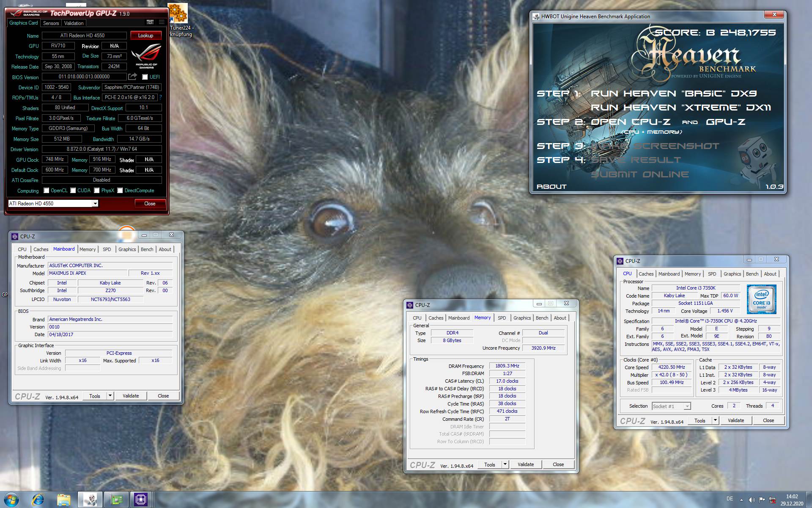Click the red Close button in GPU-Z
The width and height of the screenshot is (812, 508).
(150, 204)
